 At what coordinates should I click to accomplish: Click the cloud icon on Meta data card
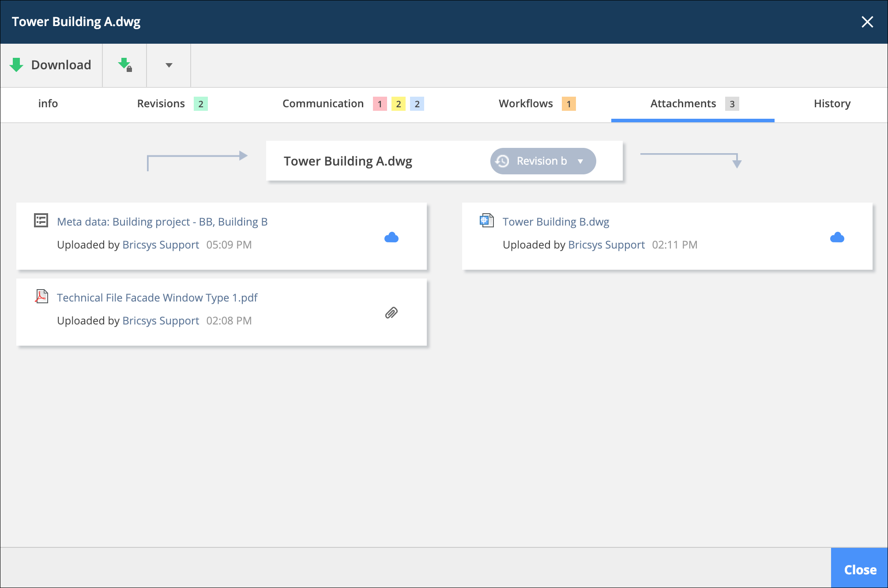tap(391, 237)
